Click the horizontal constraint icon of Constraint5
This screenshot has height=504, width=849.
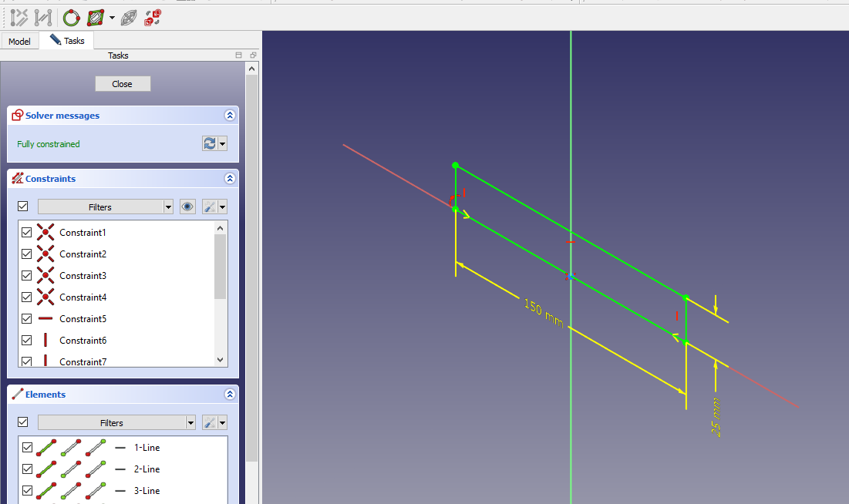[x=45, y=319]
